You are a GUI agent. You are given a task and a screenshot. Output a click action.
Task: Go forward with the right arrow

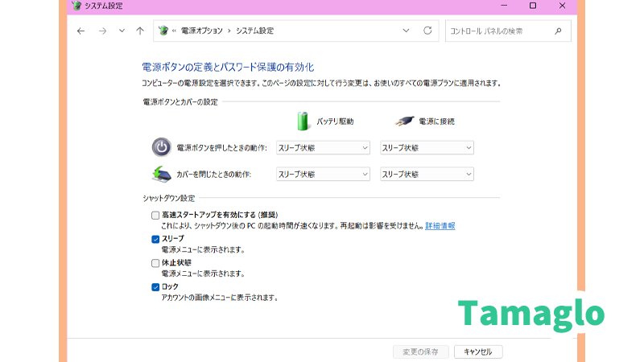tap(102, 31)
